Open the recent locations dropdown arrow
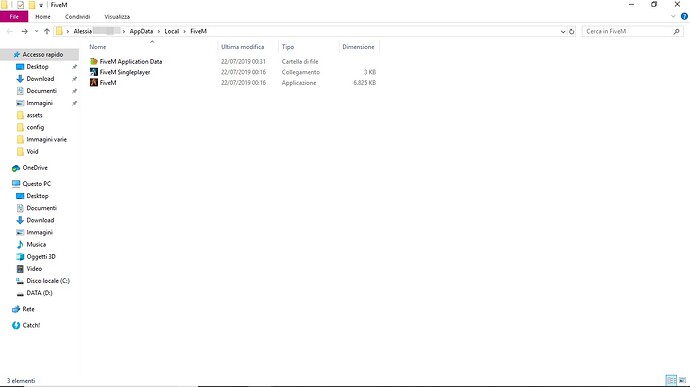690x387 pixels. tap(36, 31)
